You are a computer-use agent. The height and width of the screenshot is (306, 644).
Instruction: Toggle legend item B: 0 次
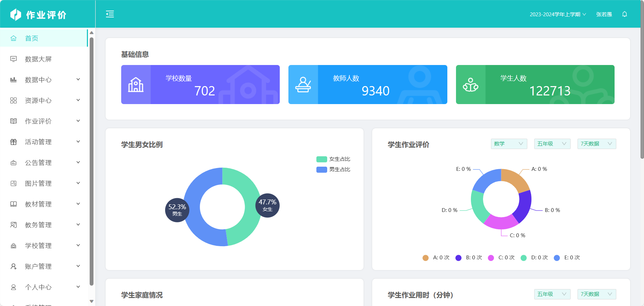click(x=469, y=258)
